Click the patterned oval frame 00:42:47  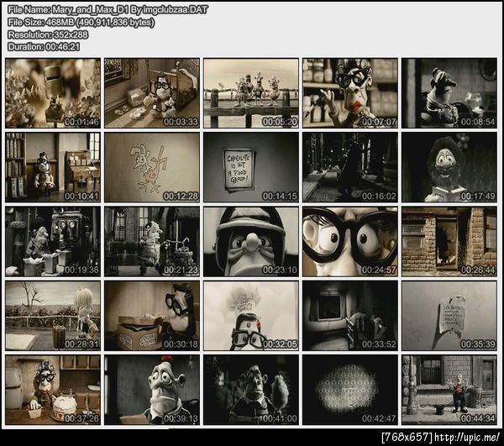point(350,390)
